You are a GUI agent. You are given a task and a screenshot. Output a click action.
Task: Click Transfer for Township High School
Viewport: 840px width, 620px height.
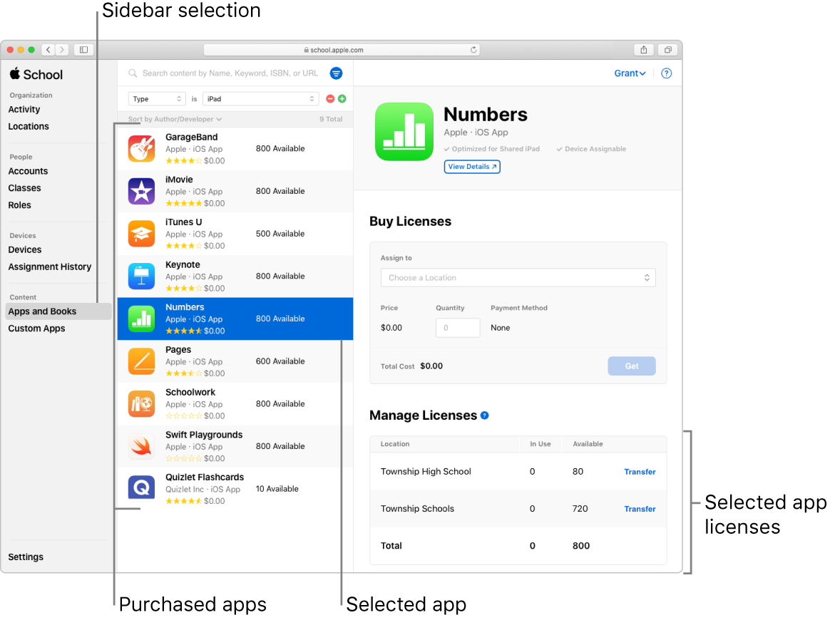tap(640, 472)
